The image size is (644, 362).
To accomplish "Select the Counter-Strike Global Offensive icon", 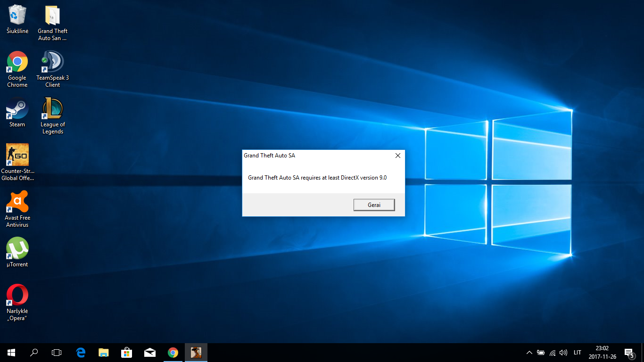I will tap(17, 163).
